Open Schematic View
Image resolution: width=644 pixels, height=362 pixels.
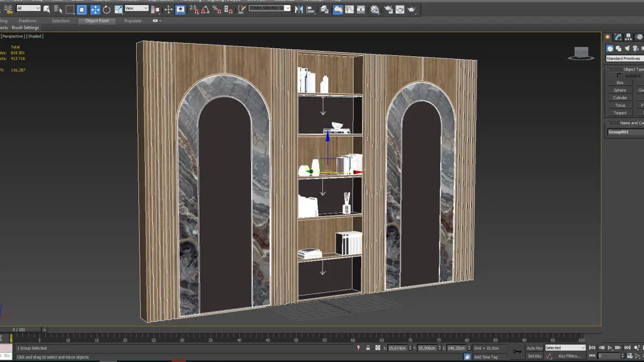coord(361,9)
